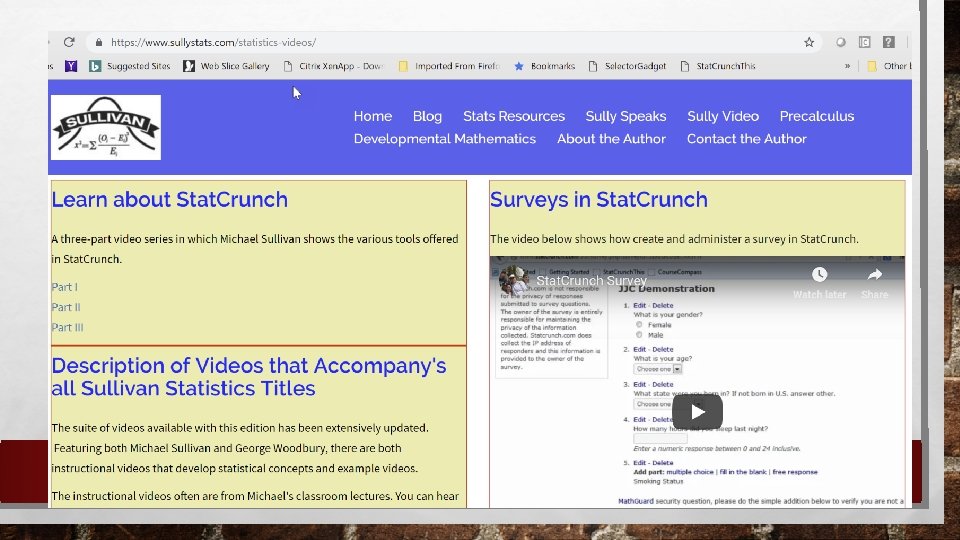Open the age Choose one dropdown
Viewport: 960px width, 540px height.
click(x=658, y=369)
